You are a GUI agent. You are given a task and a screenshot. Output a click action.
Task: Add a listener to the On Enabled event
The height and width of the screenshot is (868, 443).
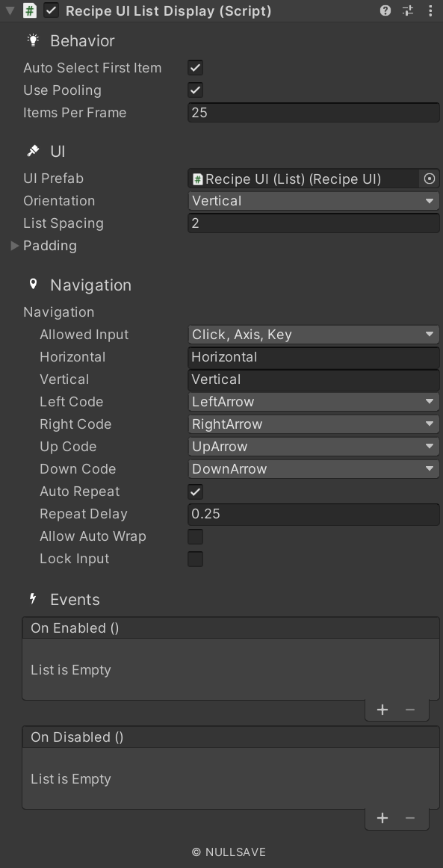(382, 710)
